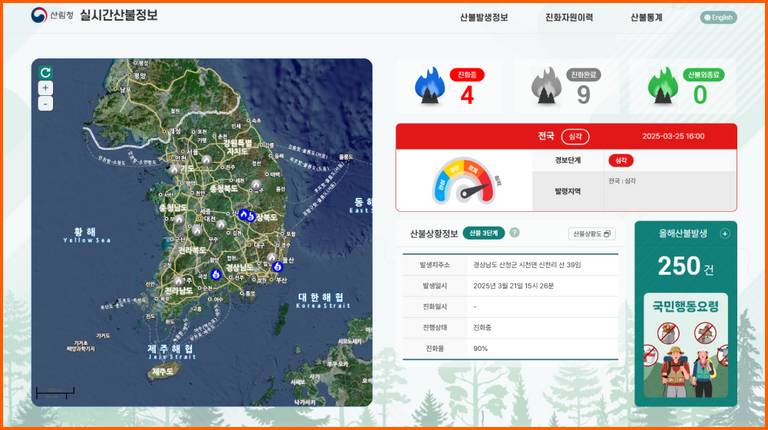The image size is (768, 430).
Task: Click the 제주도 island on map
Action: pos(162,372)
